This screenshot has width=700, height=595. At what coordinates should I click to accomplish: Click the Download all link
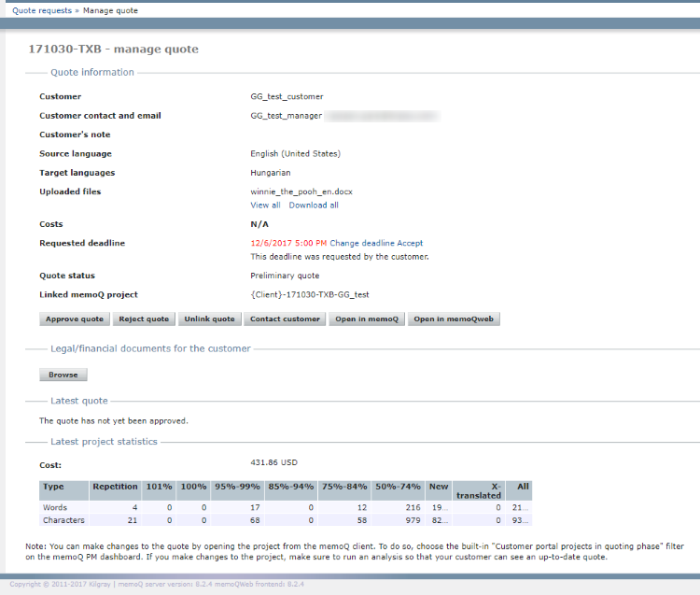point(314,205)
